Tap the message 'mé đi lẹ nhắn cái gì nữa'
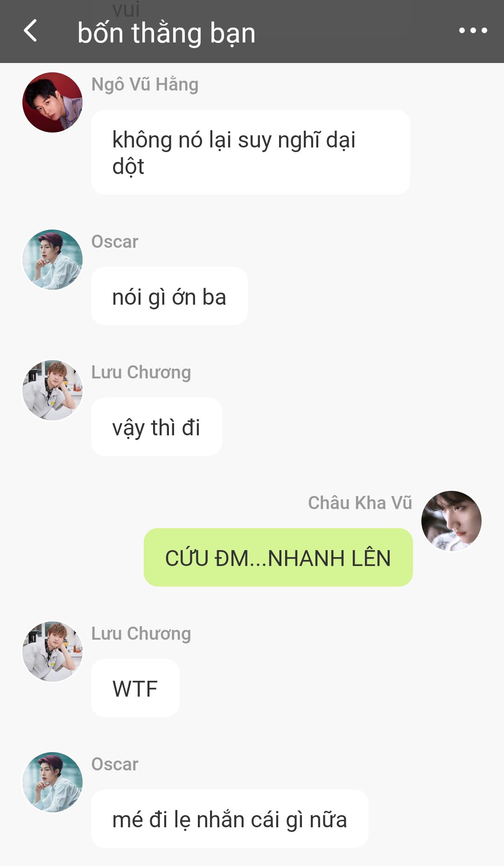504x866 pixels. tap(230, 819)
